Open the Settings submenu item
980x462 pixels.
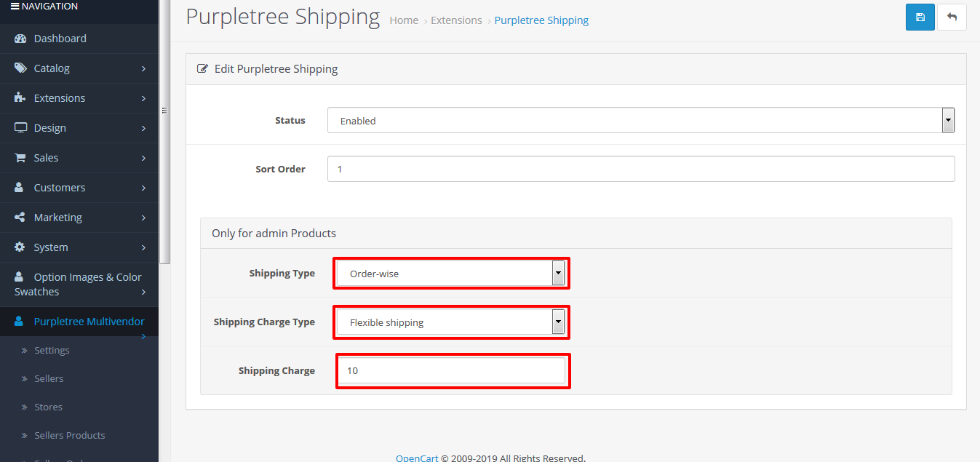tap(52, 351)
